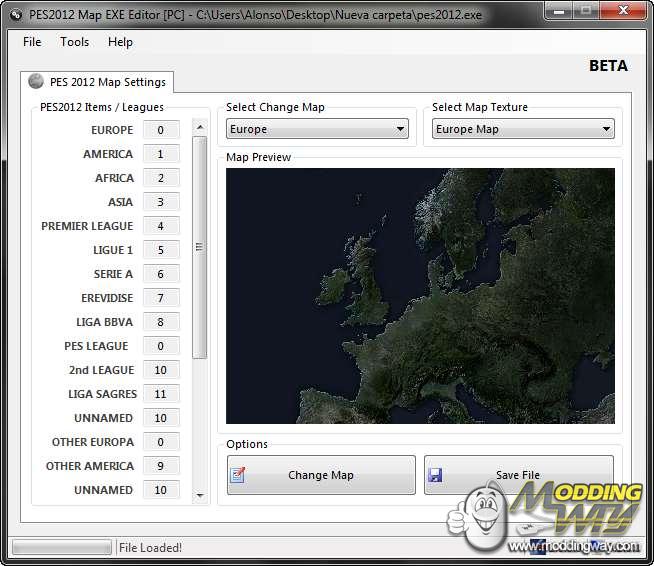Switch to PES 2012 Map Settings tab

[x=98, y=82]
